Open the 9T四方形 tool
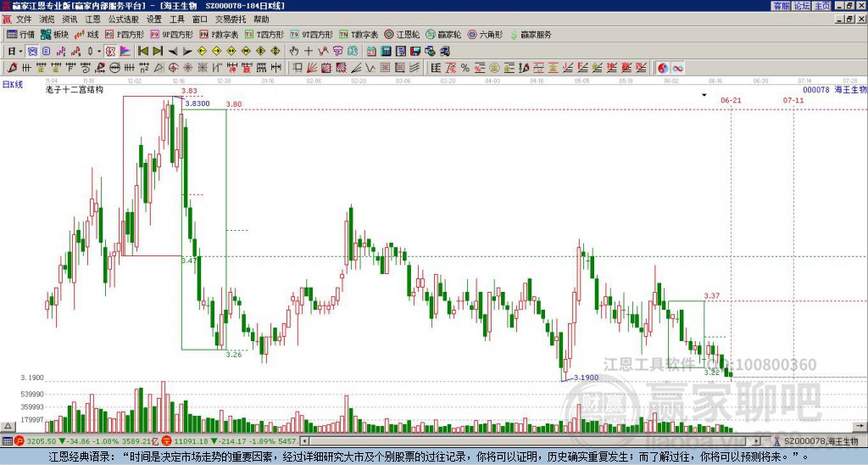The height and width of the screenshot is (465, 868). [312, 34]
